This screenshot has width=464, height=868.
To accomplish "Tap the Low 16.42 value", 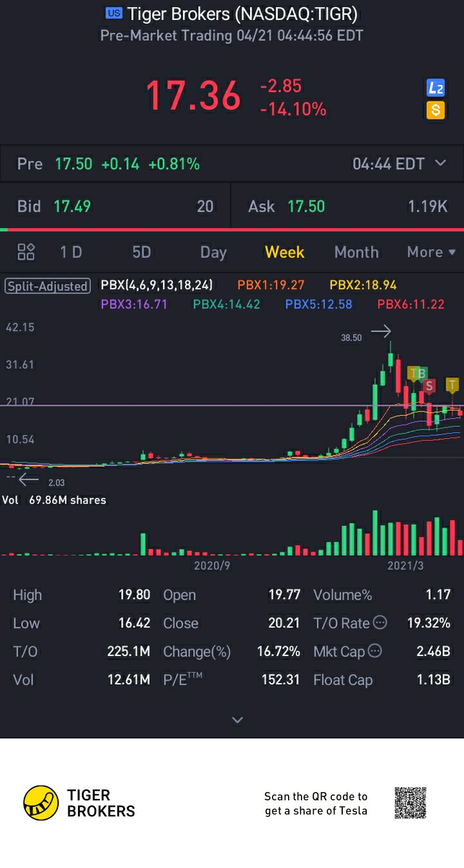I will pyautogui.click(x=134, y=623).
